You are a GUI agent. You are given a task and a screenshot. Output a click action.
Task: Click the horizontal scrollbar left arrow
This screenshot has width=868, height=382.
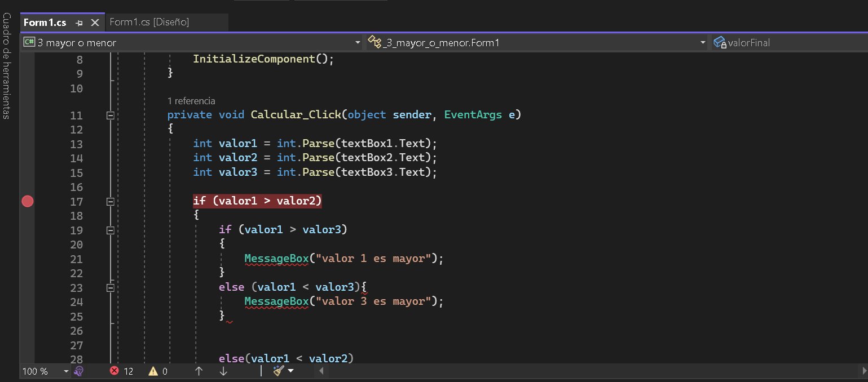[x=321, y=371]
